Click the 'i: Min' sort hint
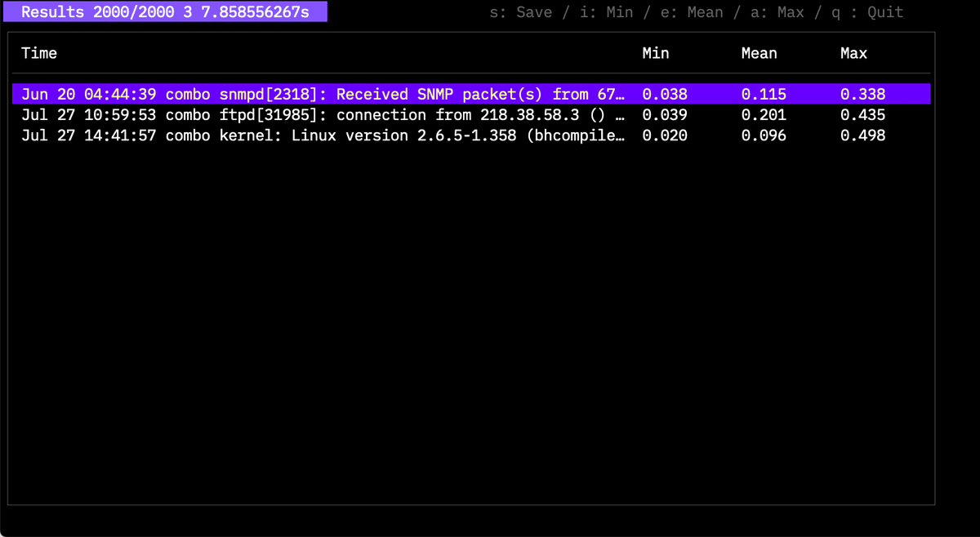 (606, 12)
